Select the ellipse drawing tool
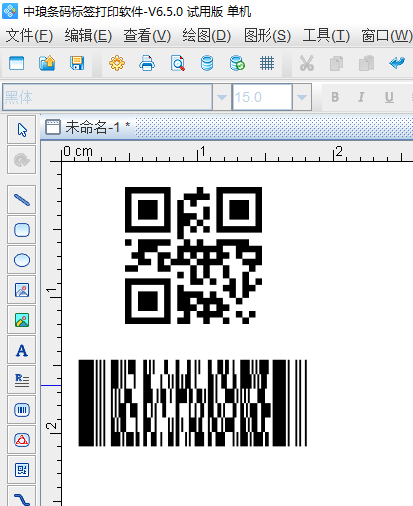The image size is (413, 506). point(22,260)
